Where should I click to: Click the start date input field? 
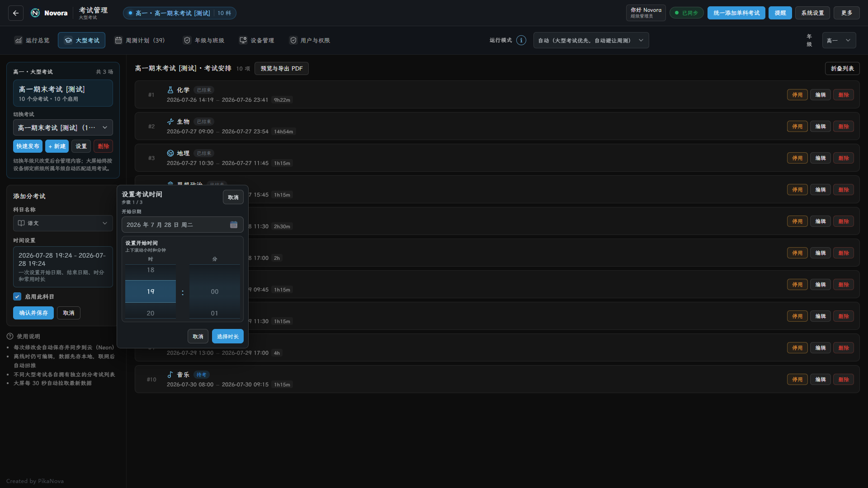tap(183, 225)
